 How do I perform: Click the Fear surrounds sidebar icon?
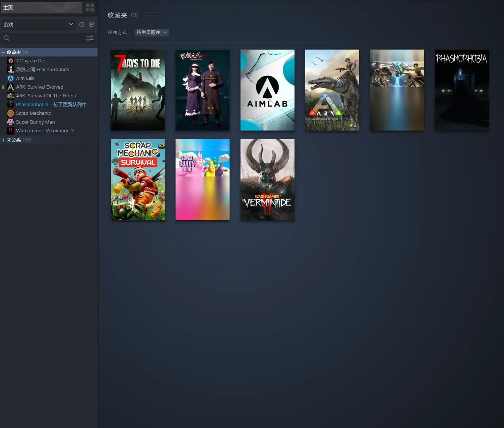(11, 70)
